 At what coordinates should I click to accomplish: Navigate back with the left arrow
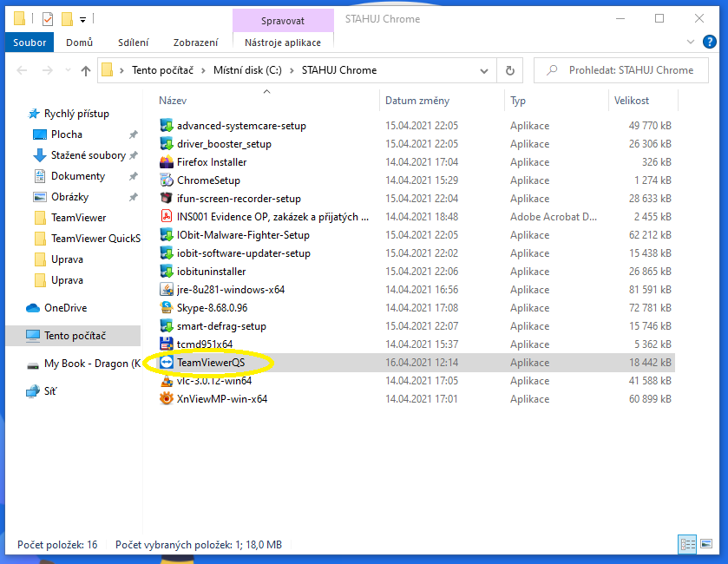pos(22,70)
